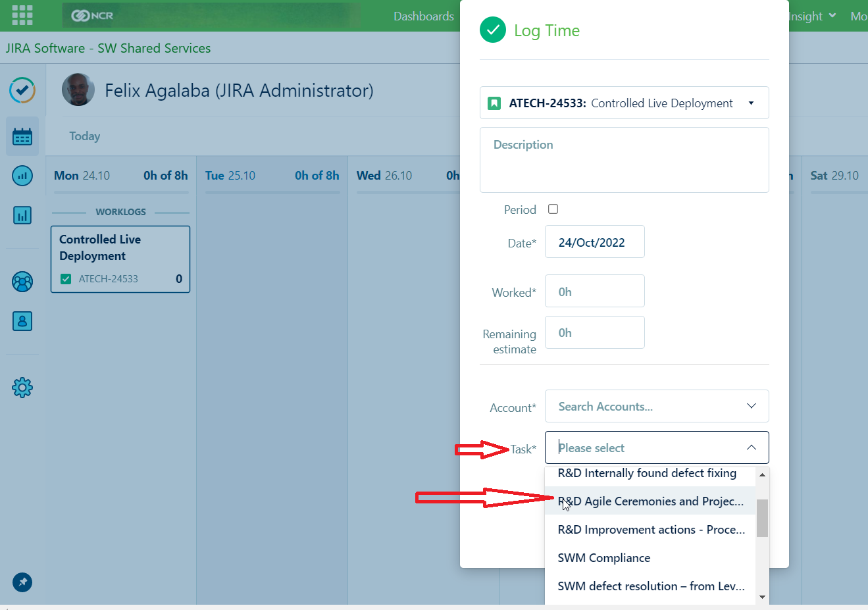
Task: Enable the Period checkbox
Action: pos(553,209)
